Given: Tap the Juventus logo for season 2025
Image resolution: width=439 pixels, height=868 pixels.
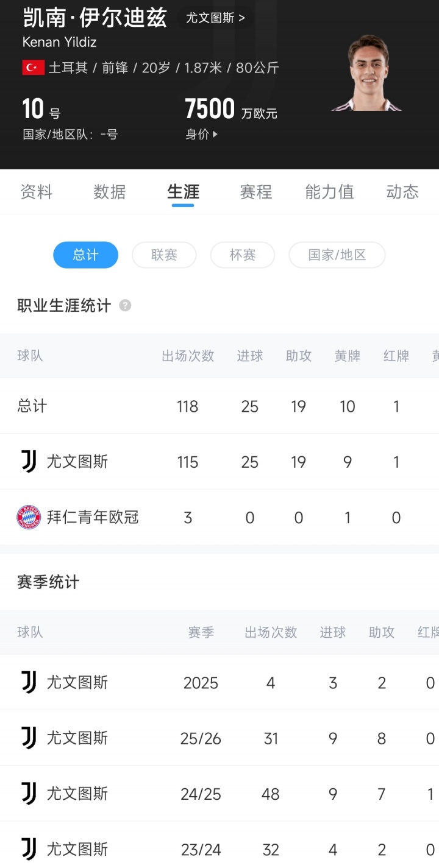Looking at the screenshot, I should (x=29, y=683).
